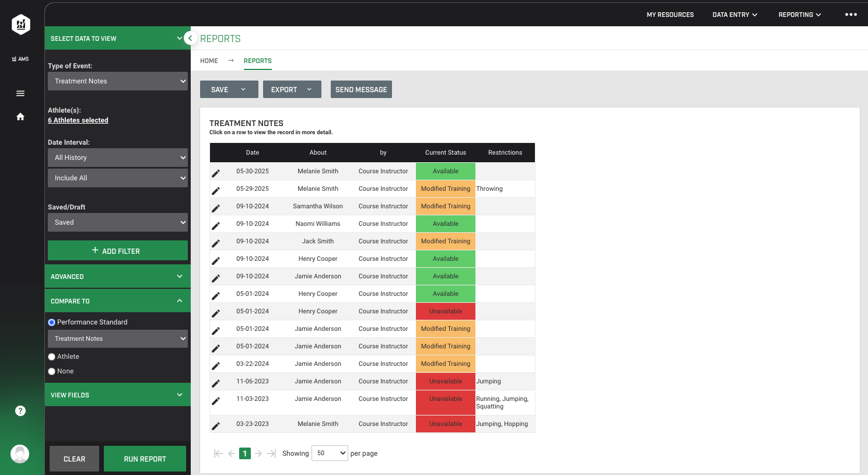Open the Type of Event dropdown
Viewport: 868px width, 475px height.
[x=117, y=81]
